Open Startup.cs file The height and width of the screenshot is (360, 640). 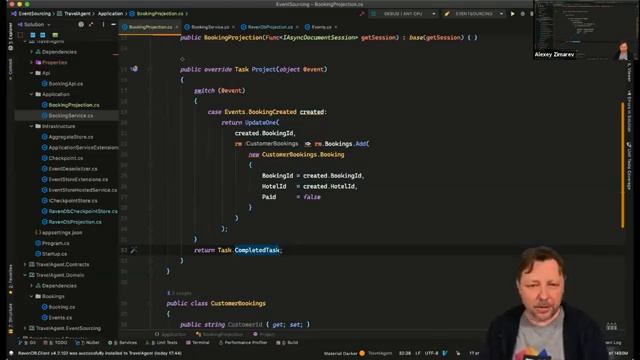click(x=54, y=253)
